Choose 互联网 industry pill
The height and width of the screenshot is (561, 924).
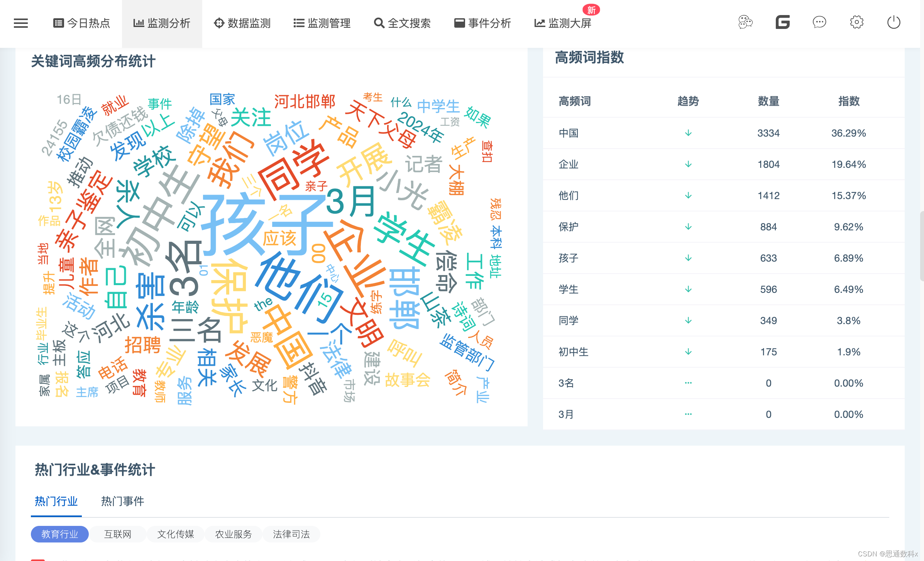(118, 534)
